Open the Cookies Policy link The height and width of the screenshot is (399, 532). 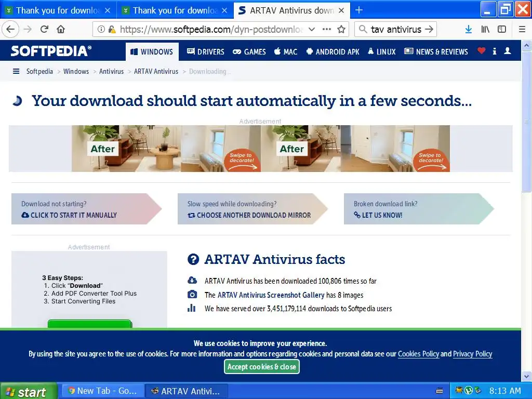pos(418,354)
